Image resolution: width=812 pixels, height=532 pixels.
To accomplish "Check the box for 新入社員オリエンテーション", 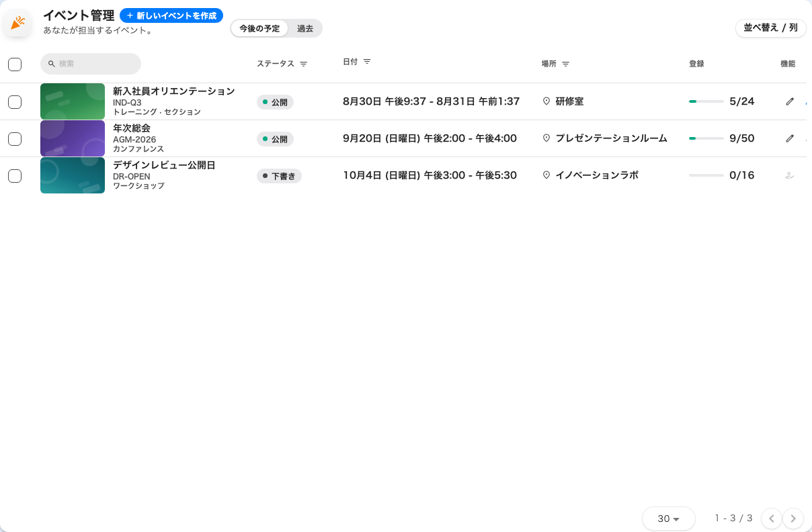I will [x=15, y=102].
